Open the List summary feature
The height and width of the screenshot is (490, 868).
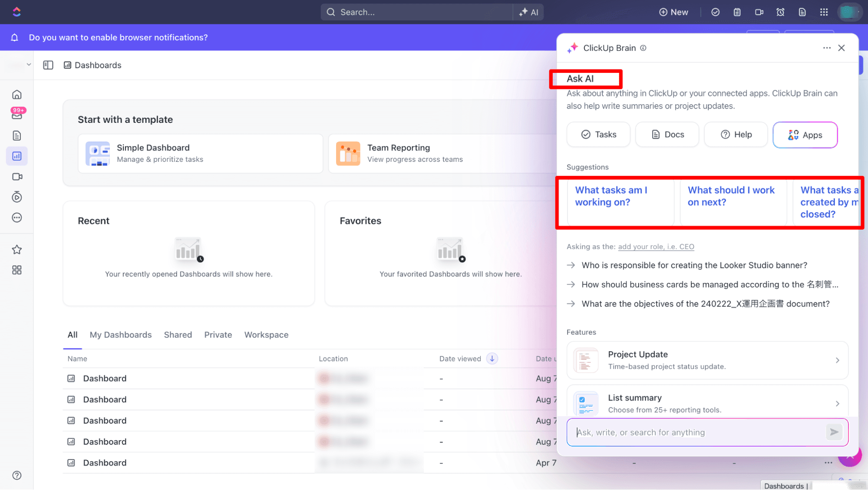(x=707, y=403)
